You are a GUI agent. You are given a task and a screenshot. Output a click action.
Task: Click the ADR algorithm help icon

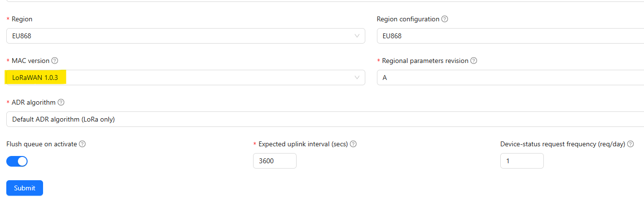(61, 103)
